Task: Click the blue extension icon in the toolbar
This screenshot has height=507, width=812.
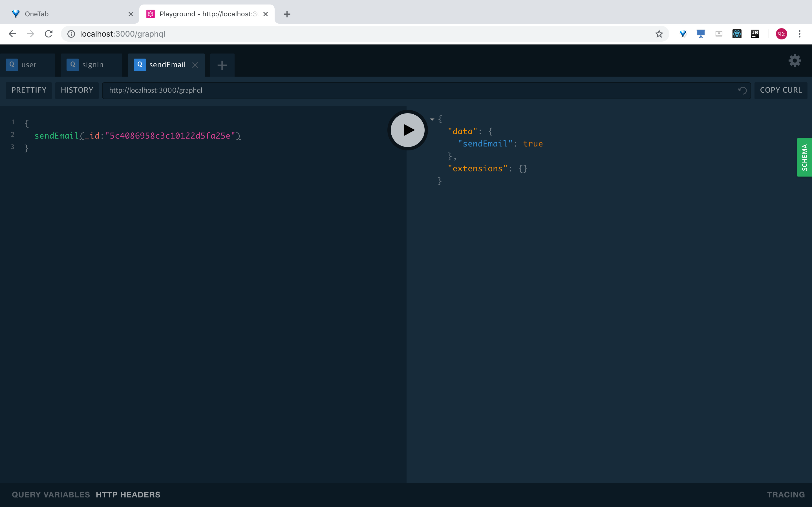Action: 683,34
